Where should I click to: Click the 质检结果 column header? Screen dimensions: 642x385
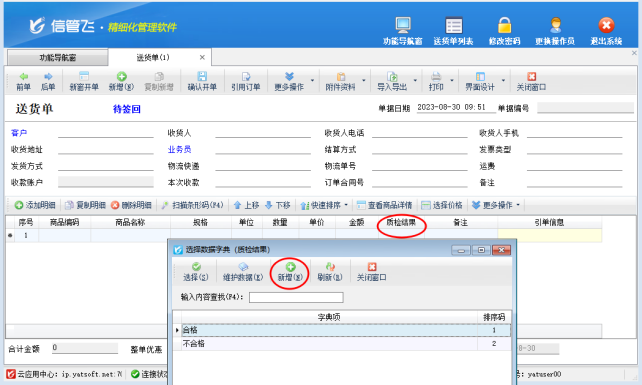click(401, 222)
